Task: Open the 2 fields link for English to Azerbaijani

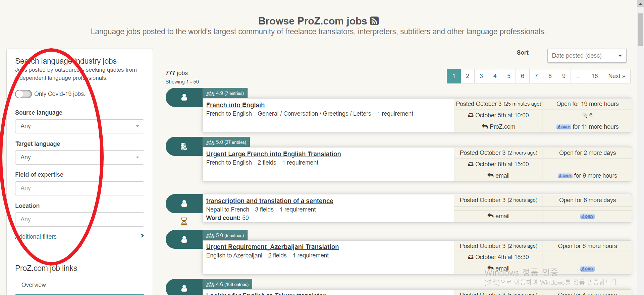Action: (x=277, y=256)
